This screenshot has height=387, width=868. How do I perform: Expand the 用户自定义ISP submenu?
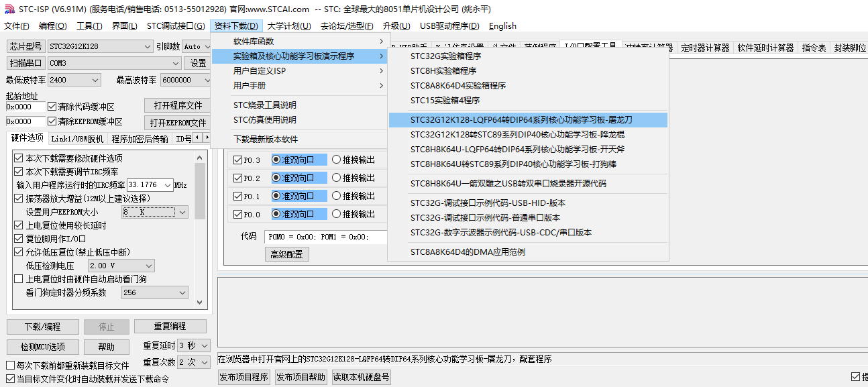pos(299,71)
